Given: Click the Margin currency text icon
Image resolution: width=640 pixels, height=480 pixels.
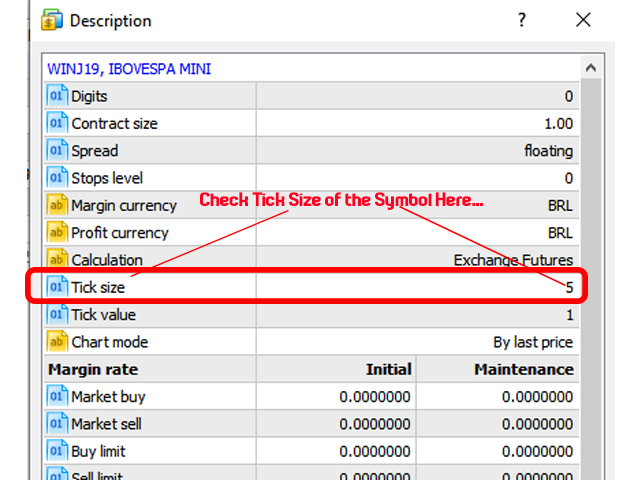Looking at the screenshot, I should click(57, 205).
